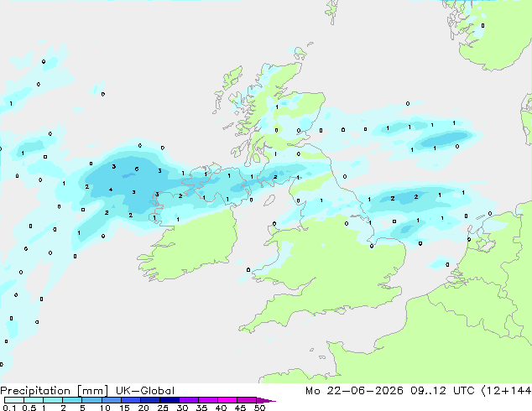Image resolution: width=532 pixels, height=411 pixels.
Task: Click the '35' legend scale label
Action: click(201, 408)
